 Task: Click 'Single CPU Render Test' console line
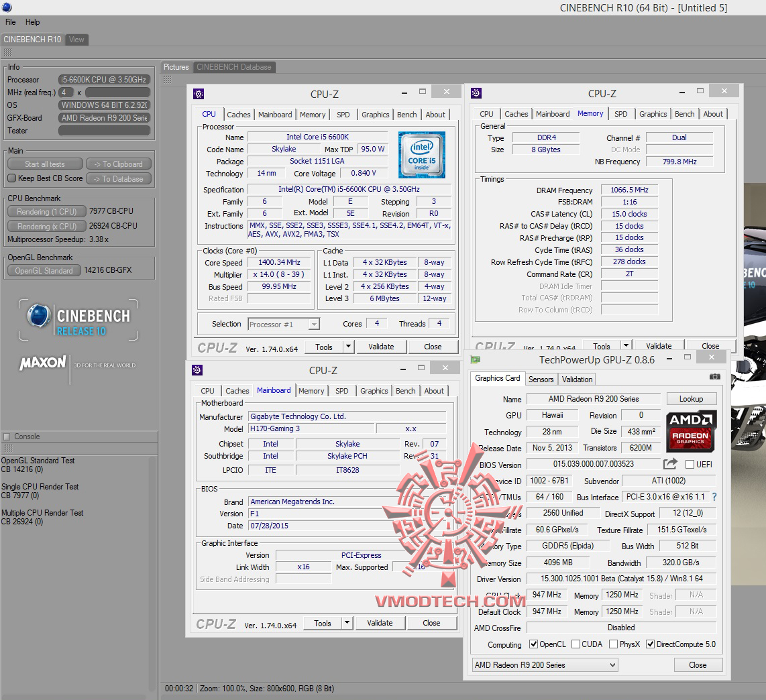tap(40, 487)
